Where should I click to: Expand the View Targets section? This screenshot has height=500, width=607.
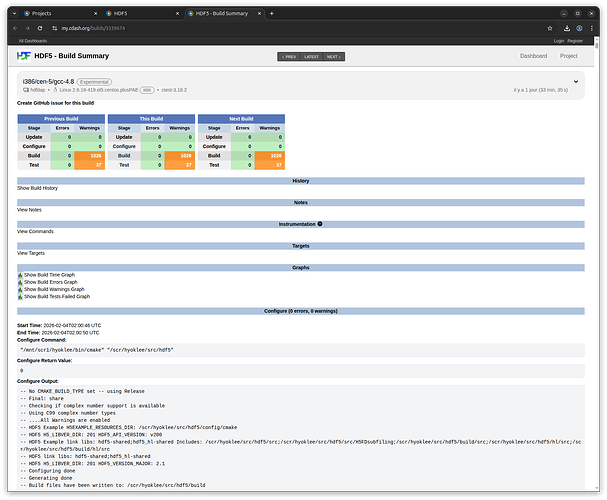pos(31,253)
